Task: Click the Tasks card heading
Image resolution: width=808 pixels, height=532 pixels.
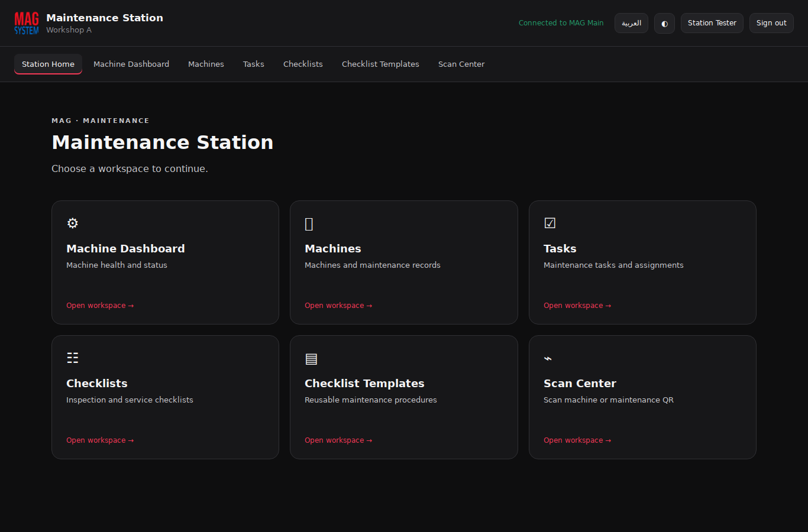Action: point(560,249)
